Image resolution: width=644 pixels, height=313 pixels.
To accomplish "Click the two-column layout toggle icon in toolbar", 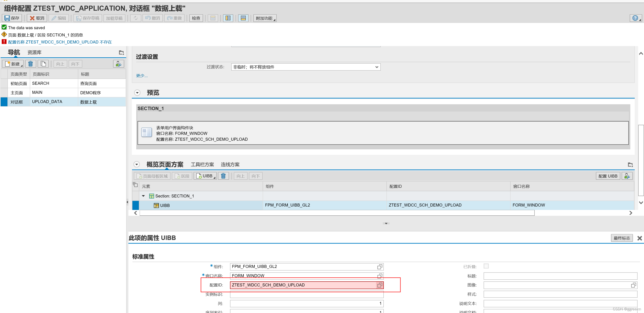I will (228, 18).
